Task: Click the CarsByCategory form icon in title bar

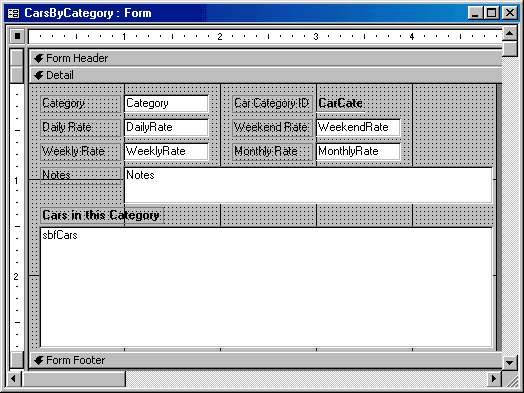Action: pyautogui.click(x=13, y=13)
